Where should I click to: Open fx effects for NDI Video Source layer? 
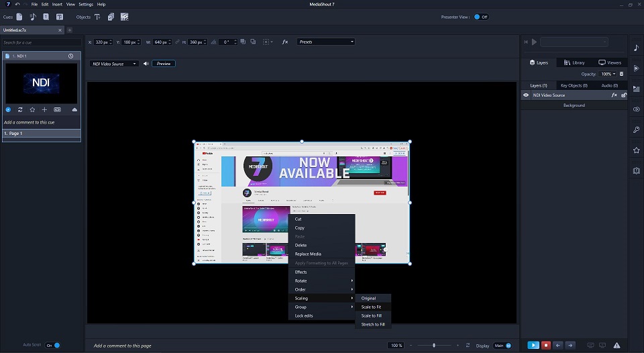click(614, 95)
